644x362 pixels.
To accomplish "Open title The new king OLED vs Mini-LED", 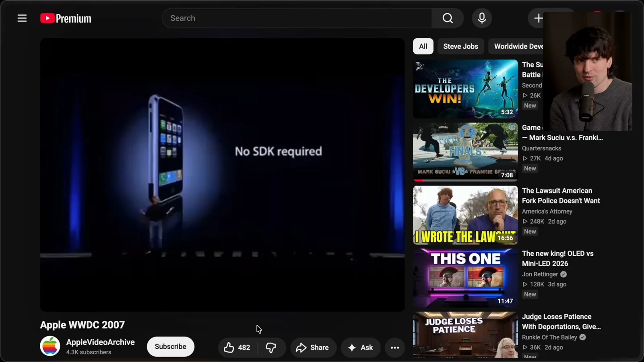I will pyautogui.click(x=557, y=259).
